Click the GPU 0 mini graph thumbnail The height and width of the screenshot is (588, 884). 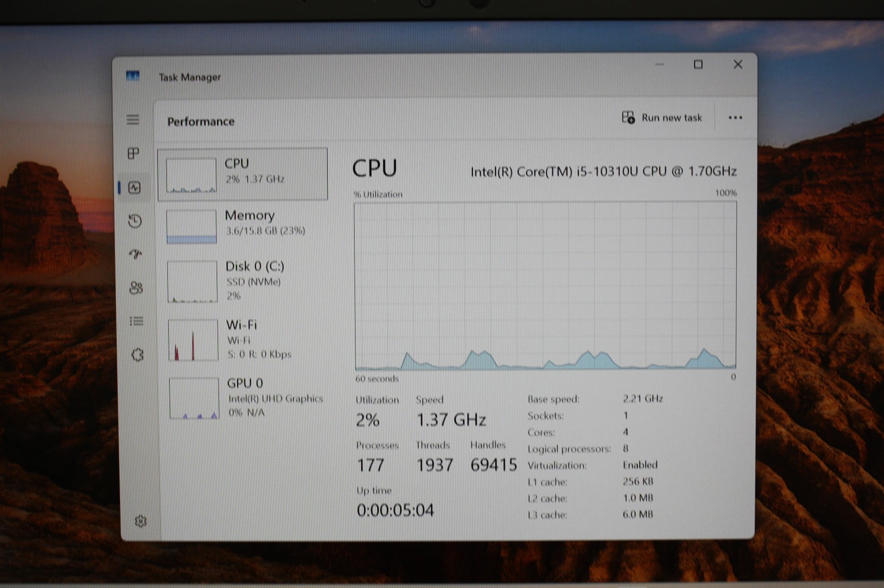tap(194, 398)
